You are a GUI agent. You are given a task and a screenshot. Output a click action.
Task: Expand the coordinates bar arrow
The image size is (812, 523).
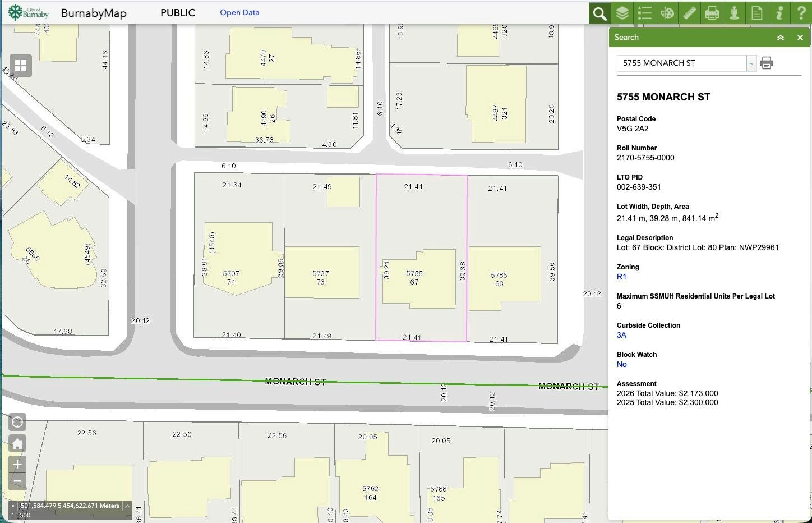[127, 506]
